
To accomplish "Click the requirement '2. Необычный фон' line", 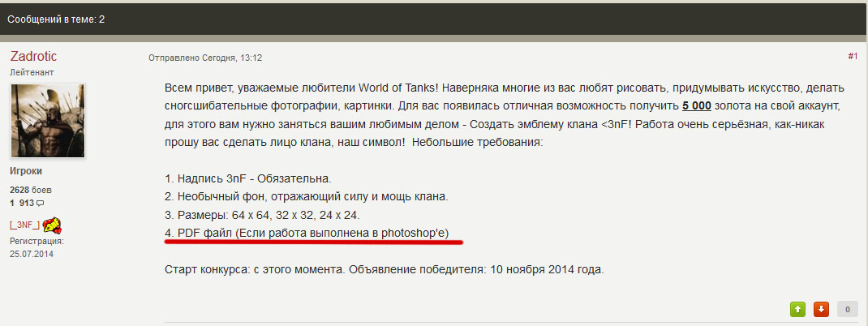I will 306,196.
